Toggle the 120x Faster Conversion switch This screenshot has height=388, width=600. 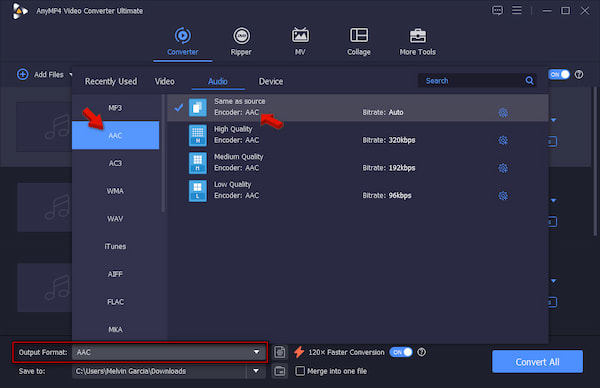(x=401, y=352)
